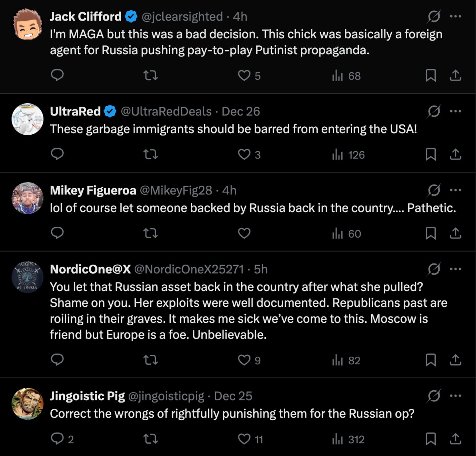Reply to Jack Clifford's post

click(x=57, y=75)
